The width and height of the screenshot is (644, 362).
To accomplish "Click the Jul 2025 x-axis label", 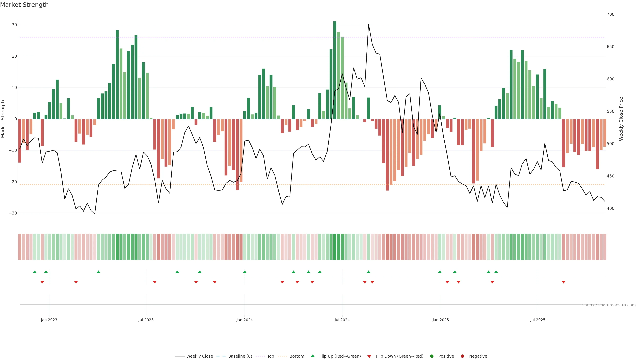I will tap(538, 320).
